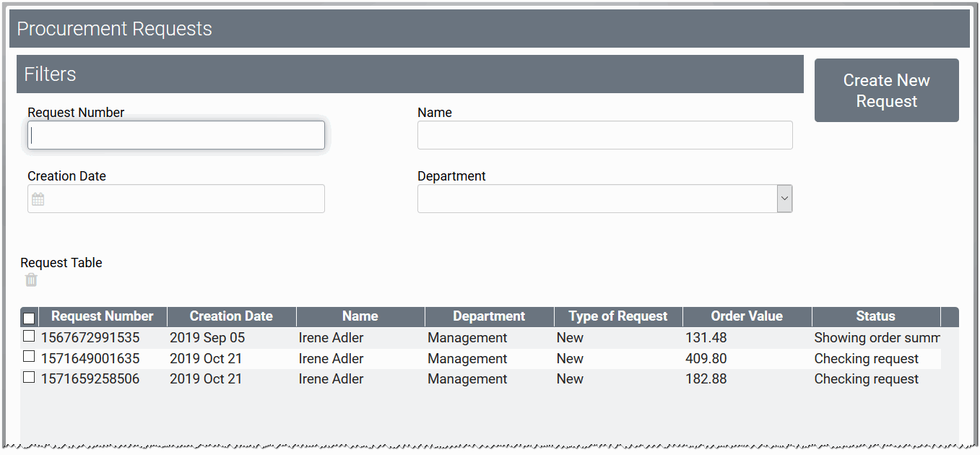This screenshot has height=455, width=980.
Task: Sort by the Request Number column header
Action: point(102,316)
